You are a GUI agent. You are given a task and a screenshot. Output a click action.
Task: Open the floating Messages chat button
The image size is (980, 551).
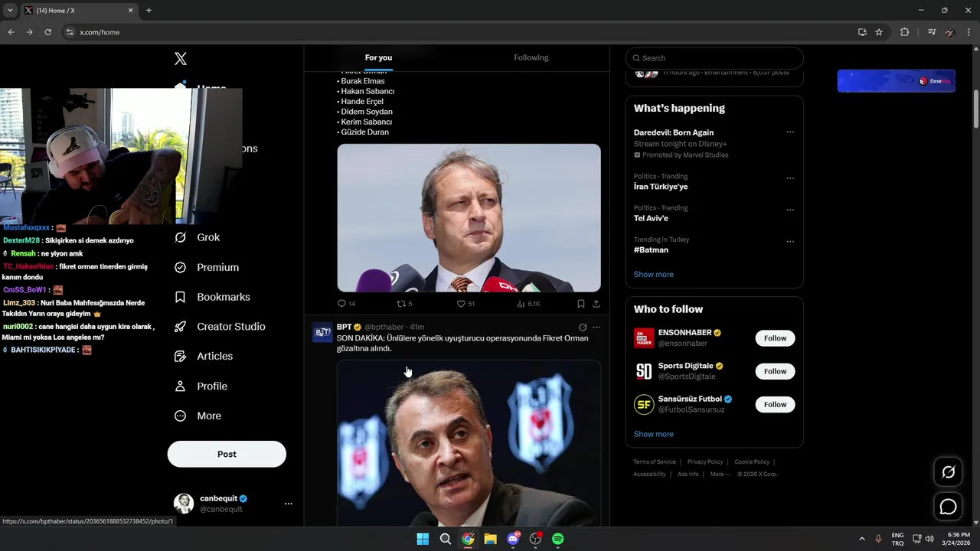click(x=948, y=507)
